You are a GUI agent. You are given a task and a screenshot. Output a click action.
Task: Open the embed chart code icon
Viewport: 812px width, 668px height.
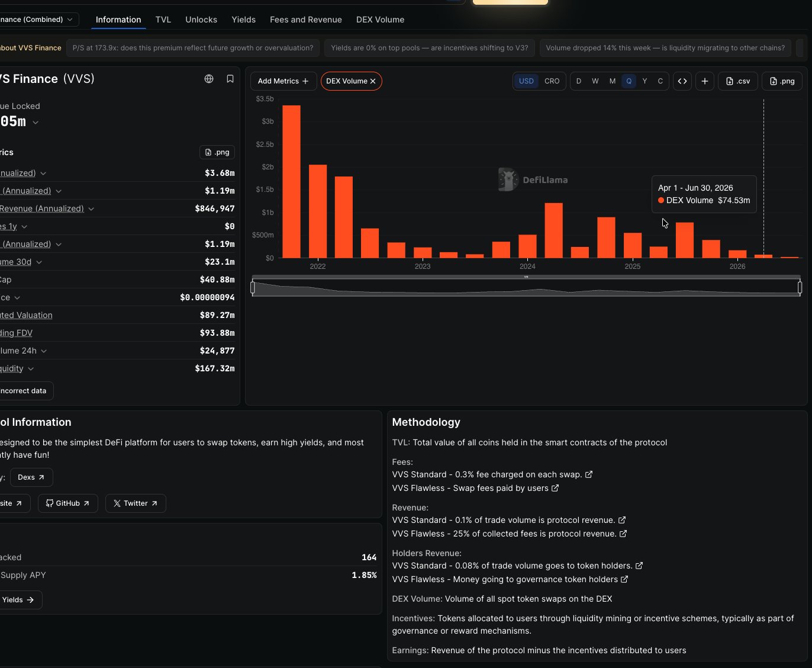point(682,81)
